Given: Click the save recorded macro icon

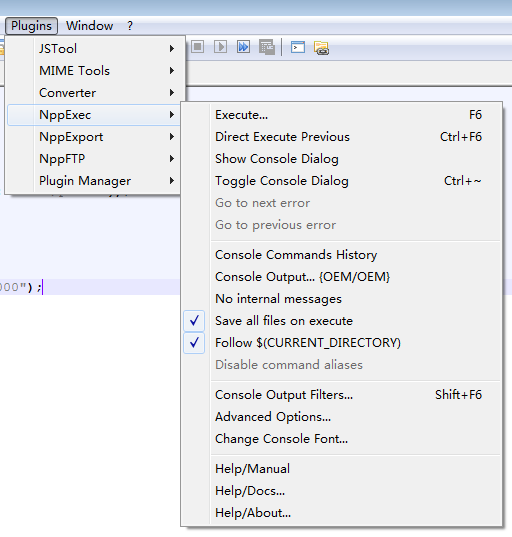Looking at the screenshot, I should 267,47.
